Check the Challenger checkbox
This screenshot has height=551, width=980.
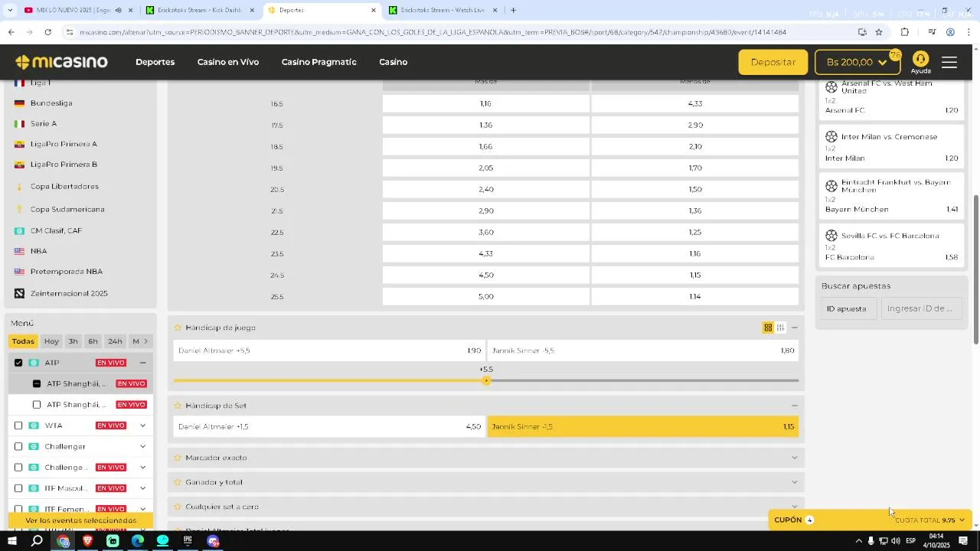point(18,446)
